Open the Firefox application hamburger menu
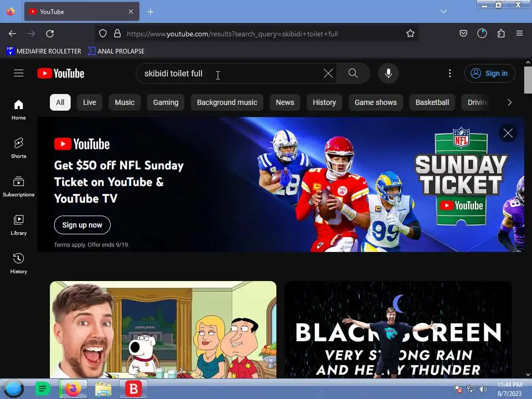Screen dimensions: 532x399 [520, 33]
